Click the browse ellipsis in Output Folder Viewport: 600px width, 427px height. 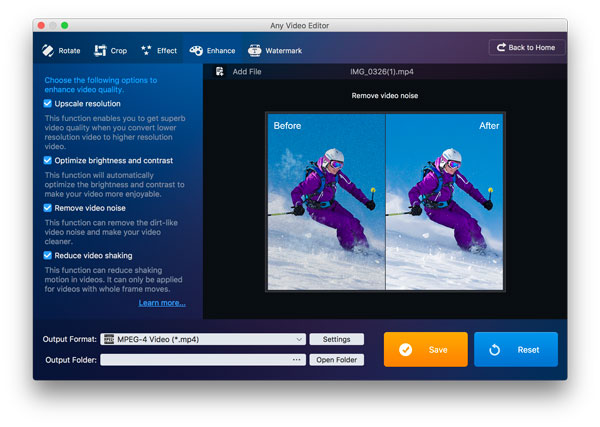pos(297,360)
